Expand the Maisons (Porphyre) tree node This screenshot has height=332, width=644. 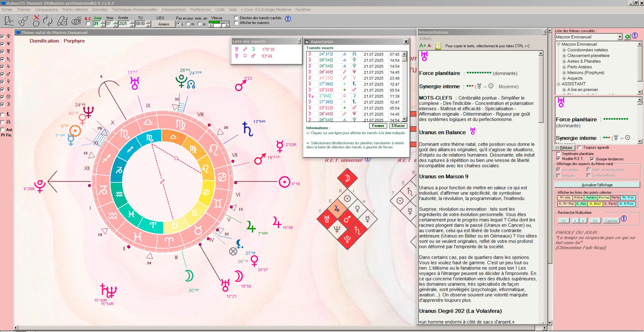click(564, 73)
